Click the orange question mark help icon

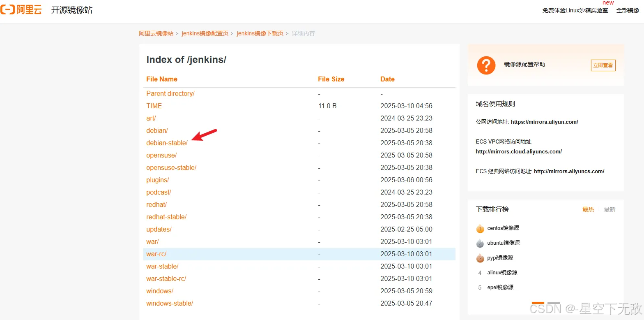point(486,65)
